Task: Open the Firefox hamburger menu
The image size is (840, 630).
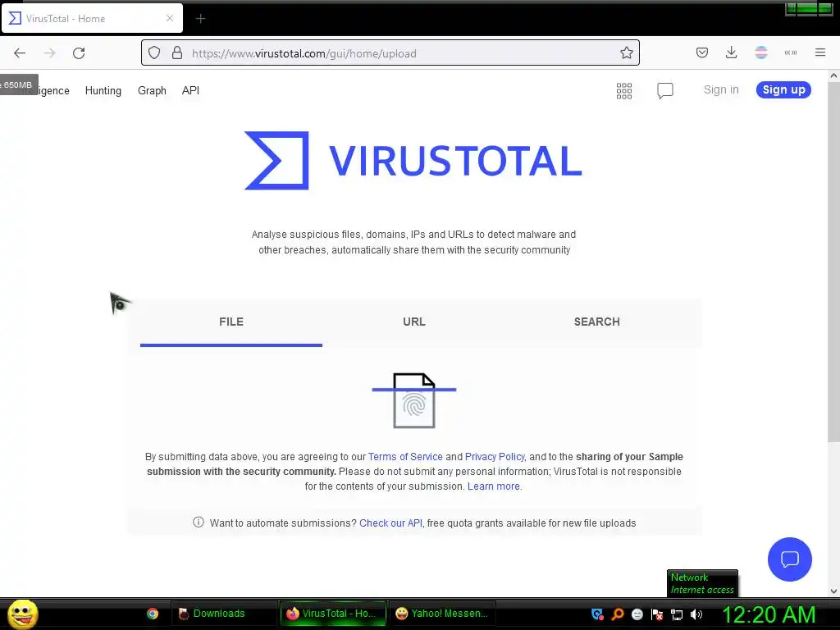Action: 819,52
